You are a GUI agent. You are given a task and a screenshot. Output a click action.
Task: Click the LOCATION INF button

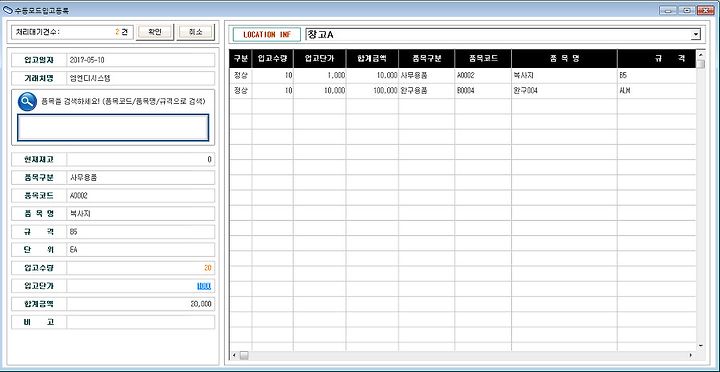point(267,34)
